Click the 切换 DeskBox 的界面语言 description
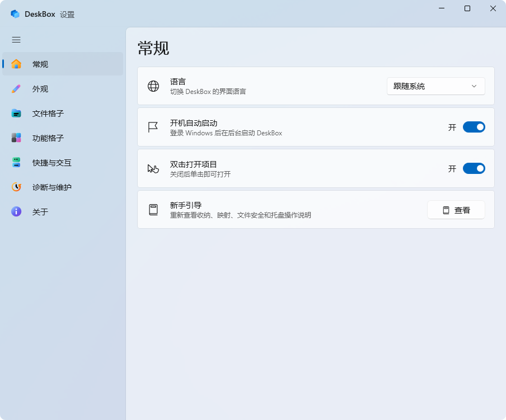 (208, 92)
